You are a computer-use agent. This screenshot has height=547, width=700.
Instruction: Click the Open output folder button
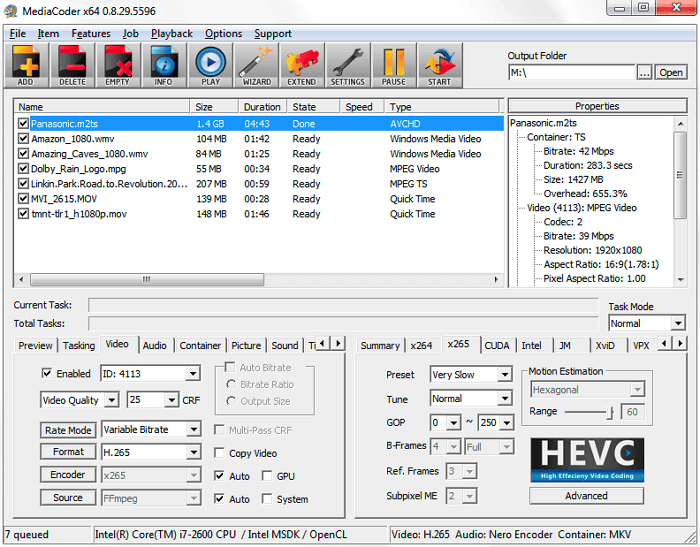671,72
